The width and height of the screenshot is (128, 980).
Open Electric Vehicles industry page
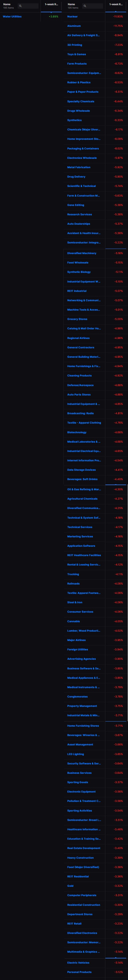coord(78,963)
